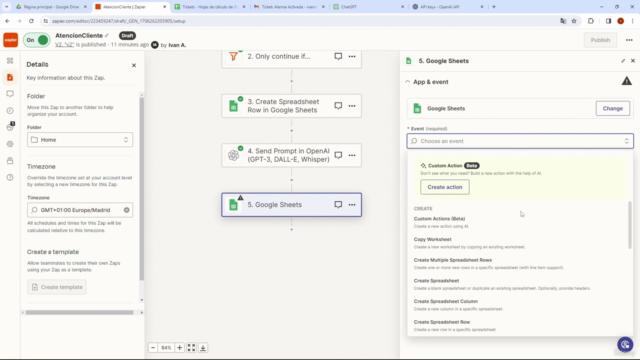Zoom in the editor canvas
Image resolution: width=640 pixels, height=360 pixels.
click(179, 348)
